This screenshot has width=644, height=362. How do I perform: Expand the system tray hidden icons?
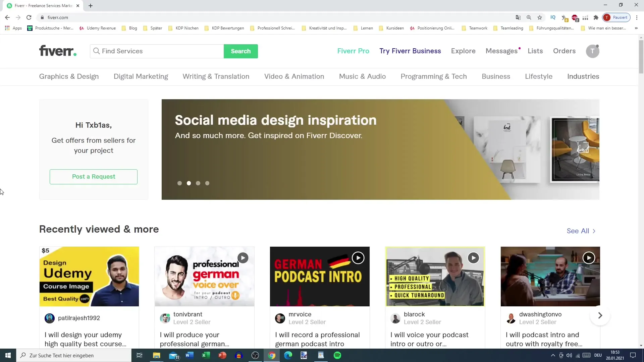pos(553,355)
